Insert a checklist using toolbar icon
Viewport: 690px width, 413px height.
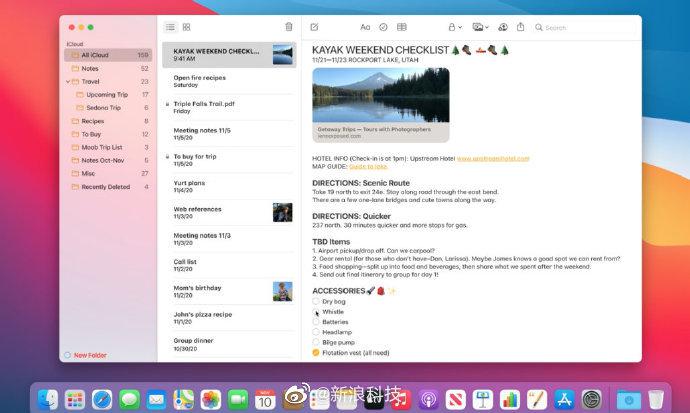click(383, 27)
